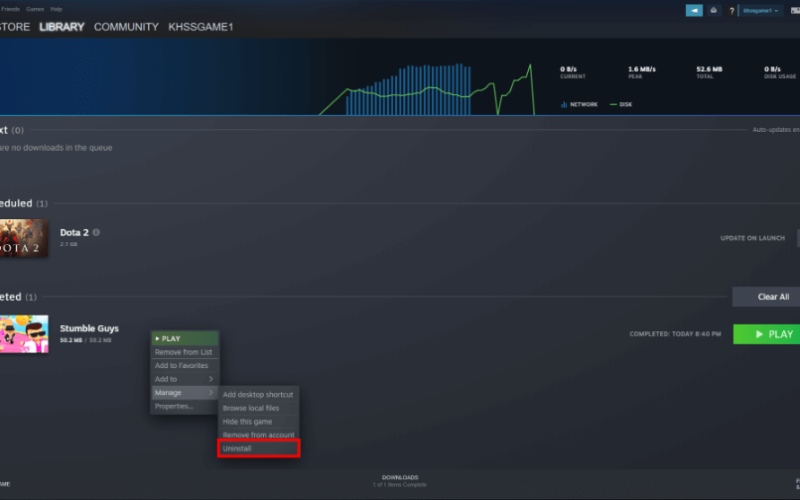Click the green PLAY button for Stumble Guys
Screen dimensions: 800x500
point(766,334)
